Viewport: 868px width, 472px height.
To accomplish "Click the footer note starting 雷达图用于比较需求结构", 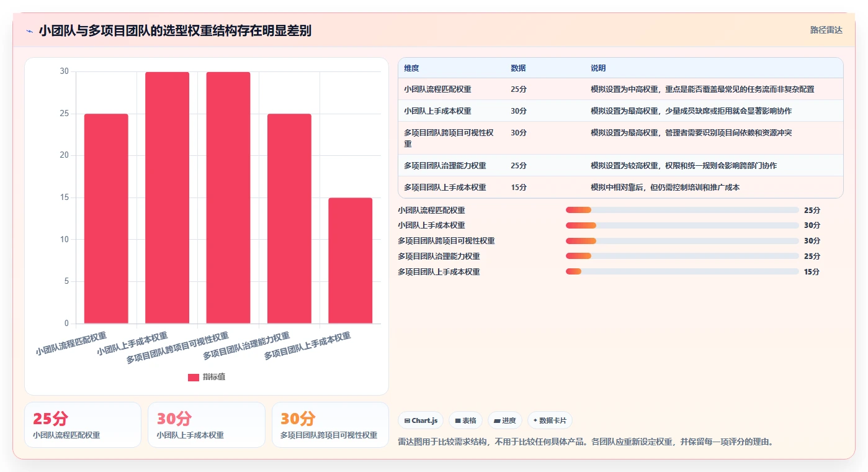I will [x=586, y=442].
